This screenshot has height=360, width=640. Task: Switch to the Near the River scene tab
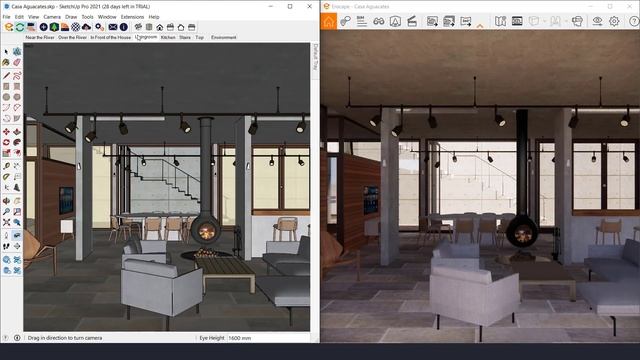(x=40, y=37)
